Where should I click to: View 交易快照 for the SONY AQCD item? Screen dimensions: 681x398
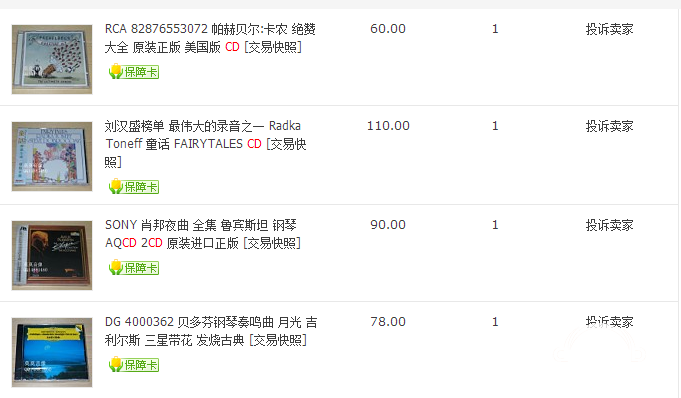(x=272, y=243)
